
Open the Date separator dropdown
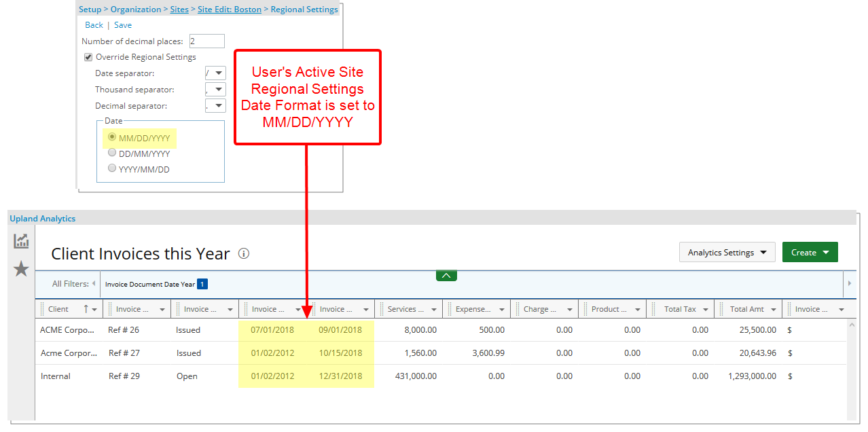coord(215,73)
